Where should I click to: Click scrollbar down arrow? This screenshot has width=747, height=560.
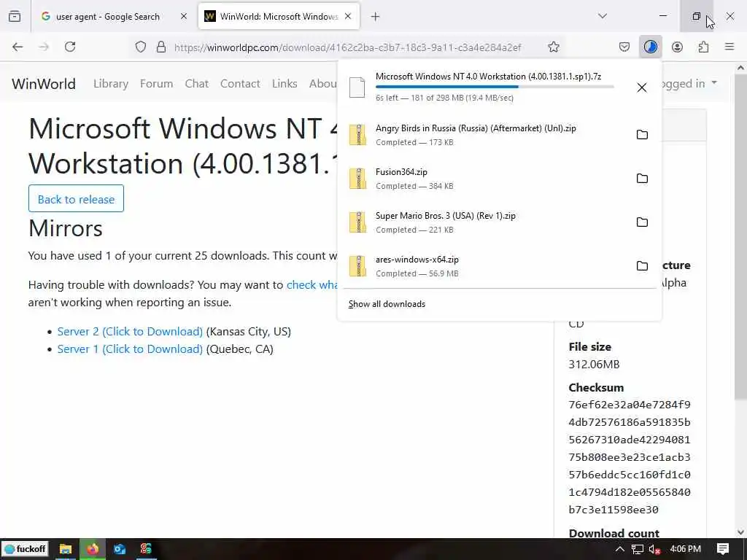741,532
